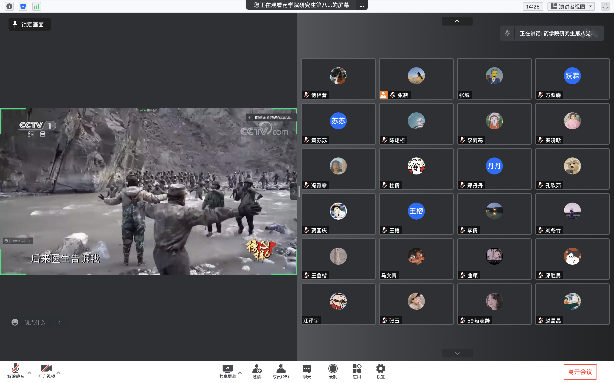Start recording with the record icon
This screenshot has height=383, width=614.
[333, 371]
